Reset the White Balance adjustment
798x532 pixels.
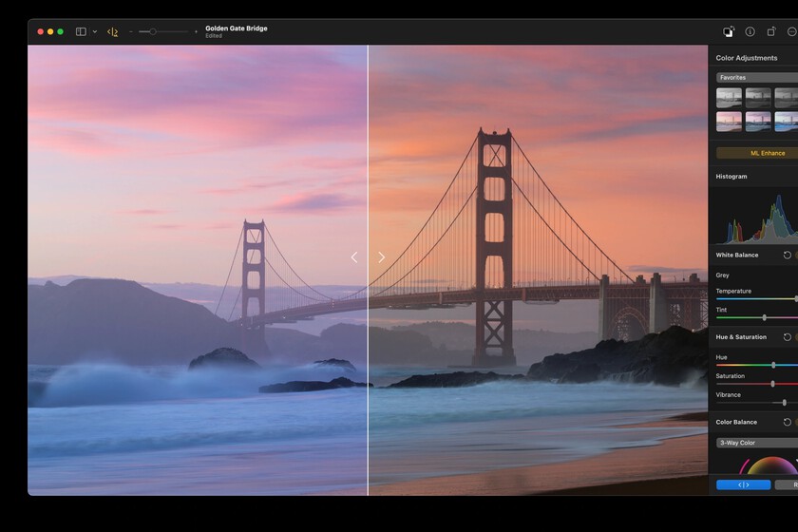coord(787,255)
